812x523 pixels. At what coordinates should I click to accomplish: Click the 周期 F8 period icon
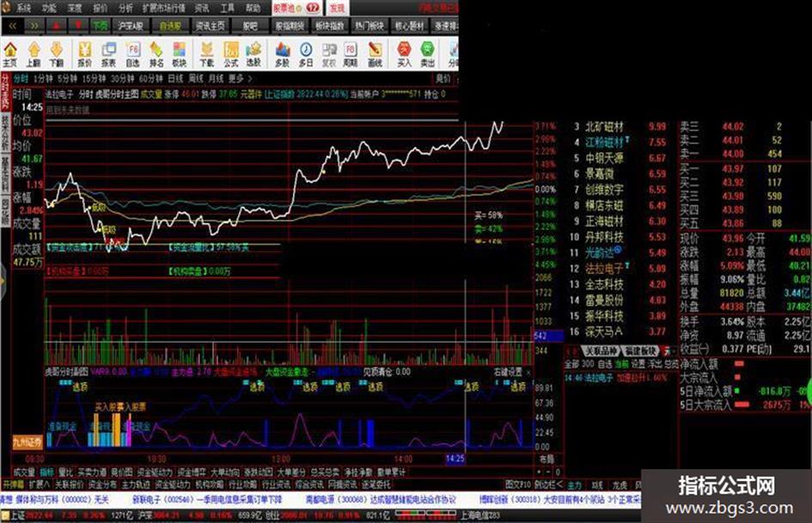click(351, 55)
